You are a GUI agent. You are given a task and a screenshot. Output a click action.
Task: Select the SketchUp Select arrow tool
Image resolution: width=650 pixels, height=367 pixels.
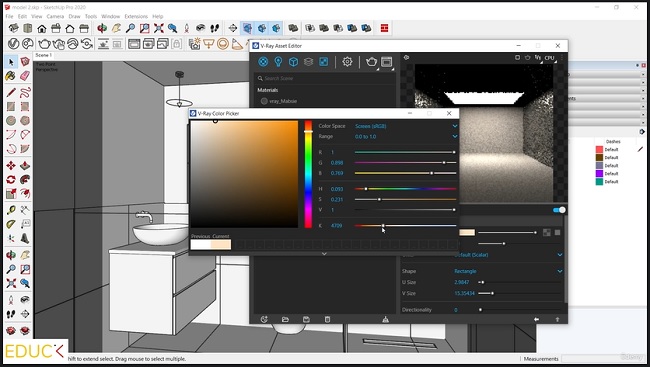(x=11, y=62)
